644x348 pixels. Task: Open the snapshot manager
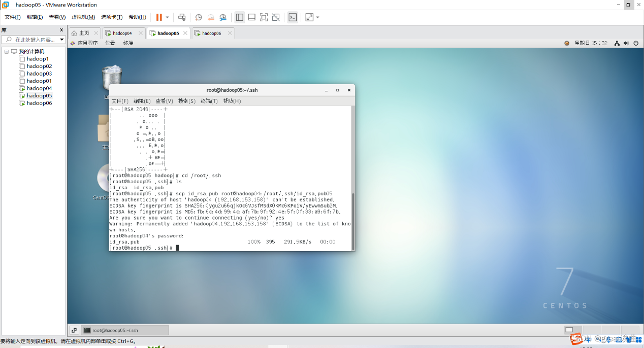(x=223, y=17)
